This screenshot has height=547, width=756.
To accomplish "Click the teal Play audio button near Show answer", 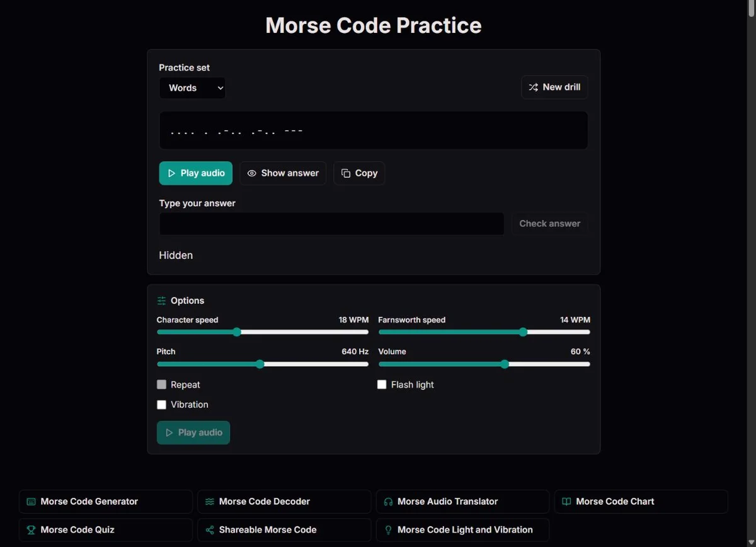I will coord(195,173).
